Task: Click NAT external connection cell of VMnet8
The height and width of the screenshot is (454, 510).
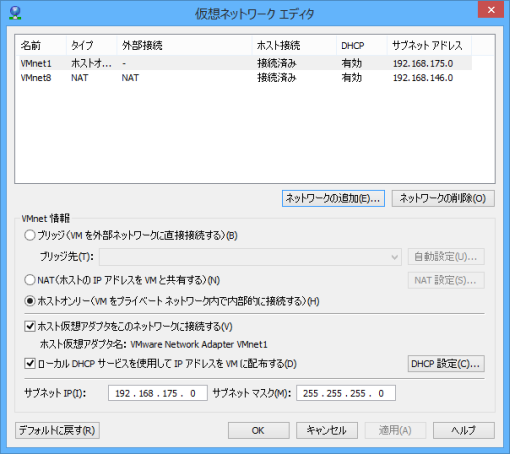Action: click(130, 78)
